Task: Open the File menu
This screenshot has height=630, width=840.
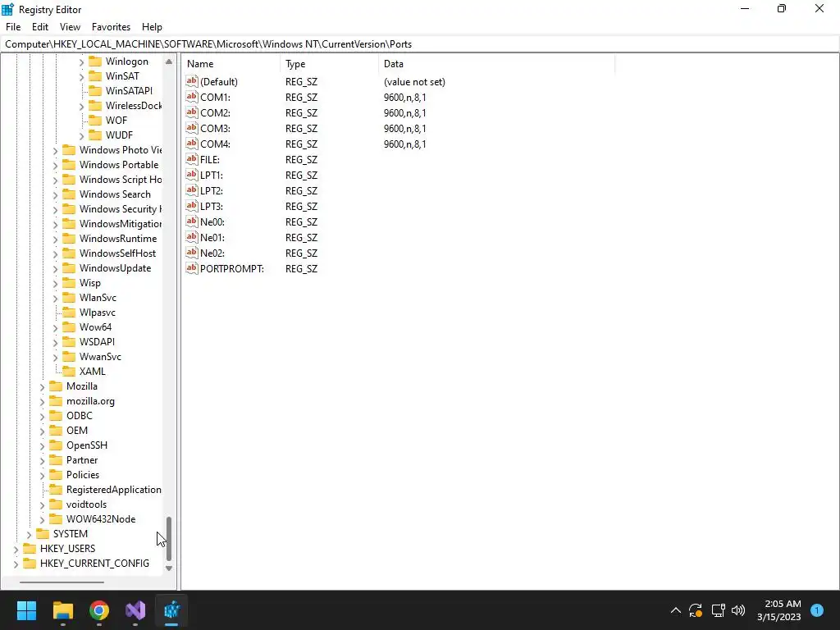Action: point(13,27)
